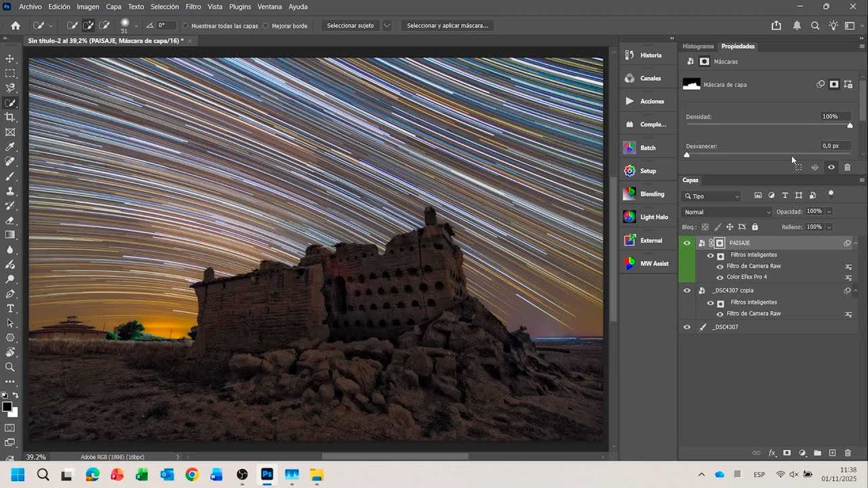Select the Frame tool
Image resolution: width=868 pixels, height=488 pixels.
click(10, 132)
